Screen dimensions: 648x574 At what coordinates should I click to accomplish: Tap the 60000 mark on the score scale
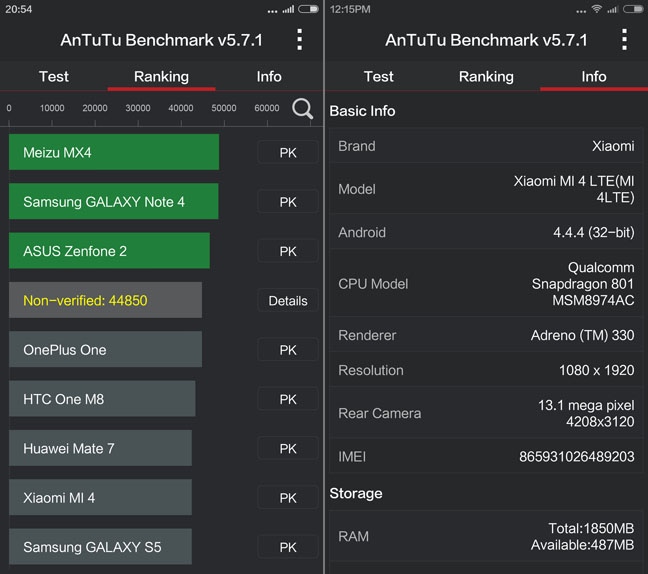coord(267,108)
